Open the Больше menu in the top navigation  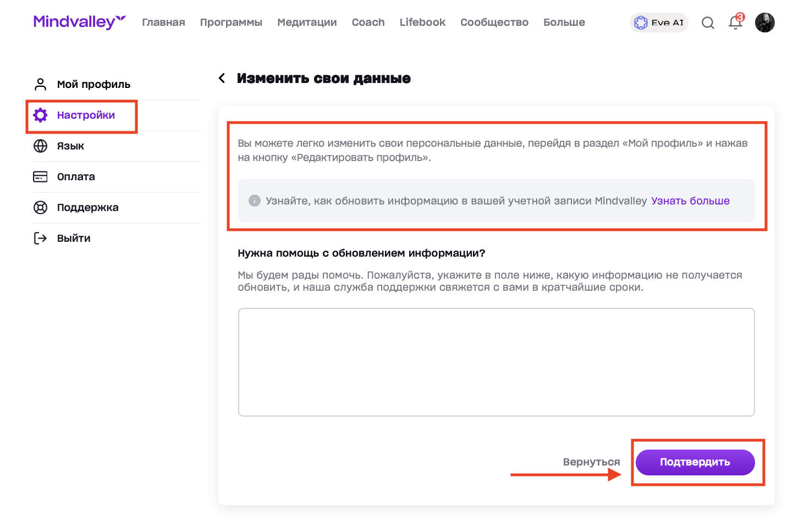(564, 23)
